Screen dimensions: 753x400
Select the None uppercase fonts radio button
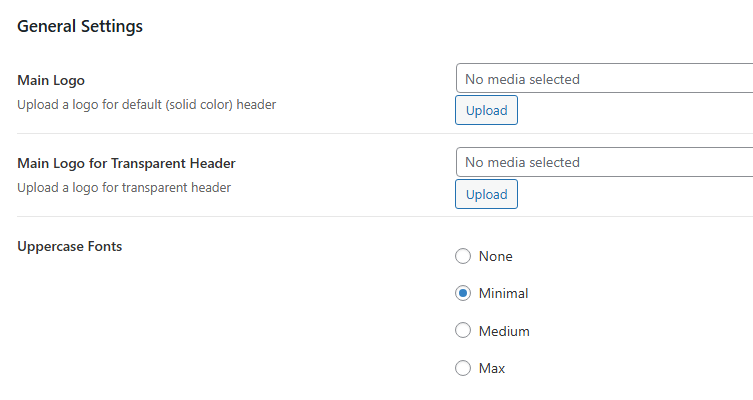[463, 256]
